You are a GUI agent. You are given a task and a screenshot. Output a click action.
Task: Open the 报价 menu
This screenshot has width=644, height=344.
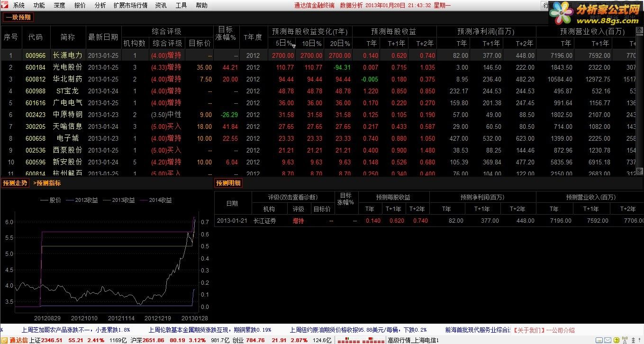pos(80,6)
